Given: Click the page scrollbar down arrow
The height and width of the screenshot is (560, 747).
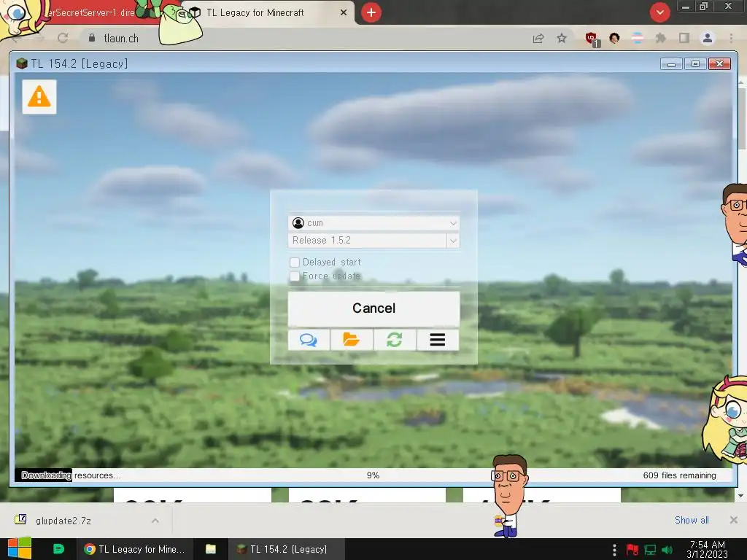Looking at the screenshot, I should [741, 496].
